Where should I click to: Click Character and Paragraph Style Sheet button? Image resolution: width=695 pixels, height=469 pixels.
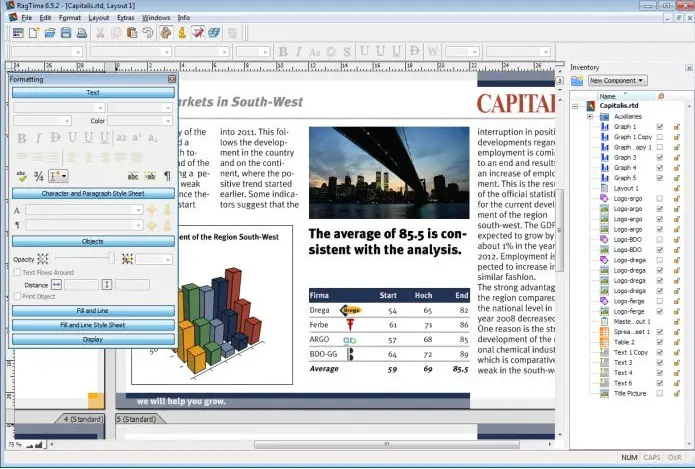coord(93,194)
